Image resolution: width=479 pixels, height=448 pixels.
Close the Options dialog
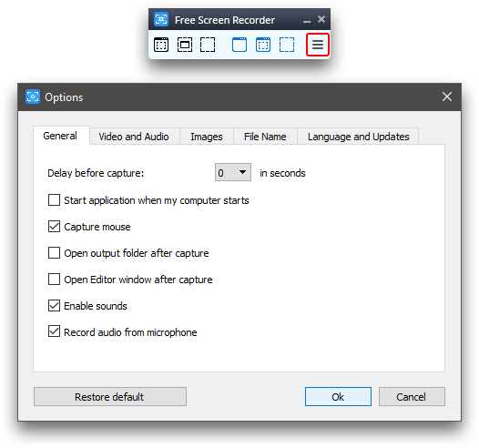[447, 97]
